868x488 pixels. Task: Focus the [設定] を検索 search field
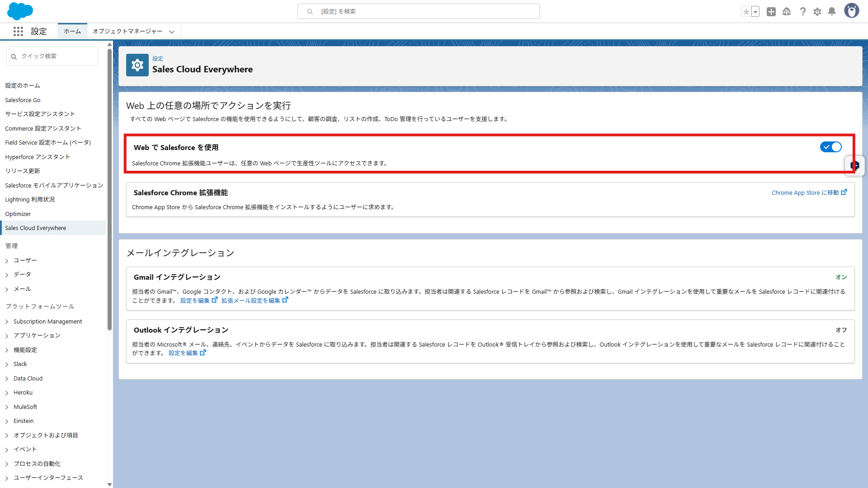tap(419, 11)
